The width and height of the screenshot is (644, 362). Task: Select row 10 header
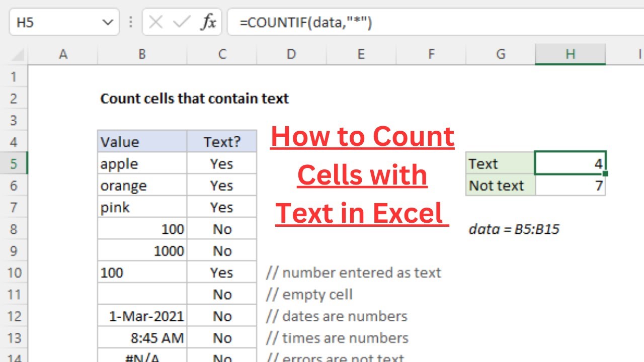(14, 273)
